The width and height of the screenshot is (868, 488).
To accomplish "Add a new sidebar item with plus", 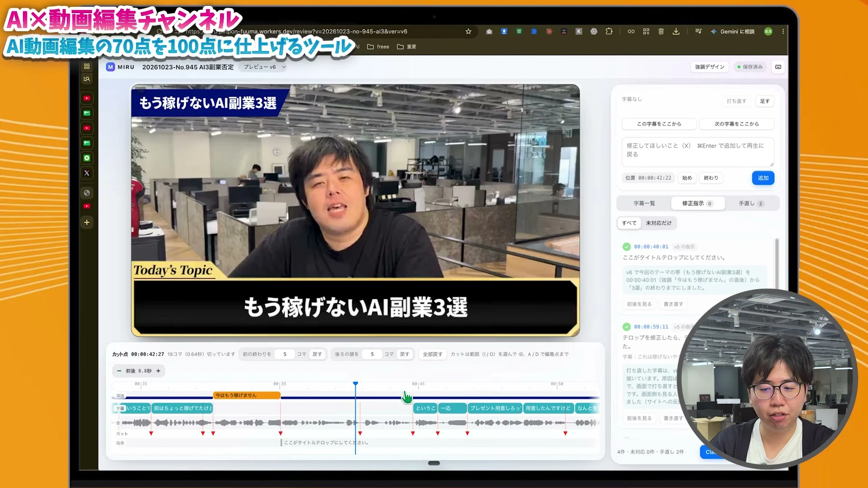I will point(87,222).
